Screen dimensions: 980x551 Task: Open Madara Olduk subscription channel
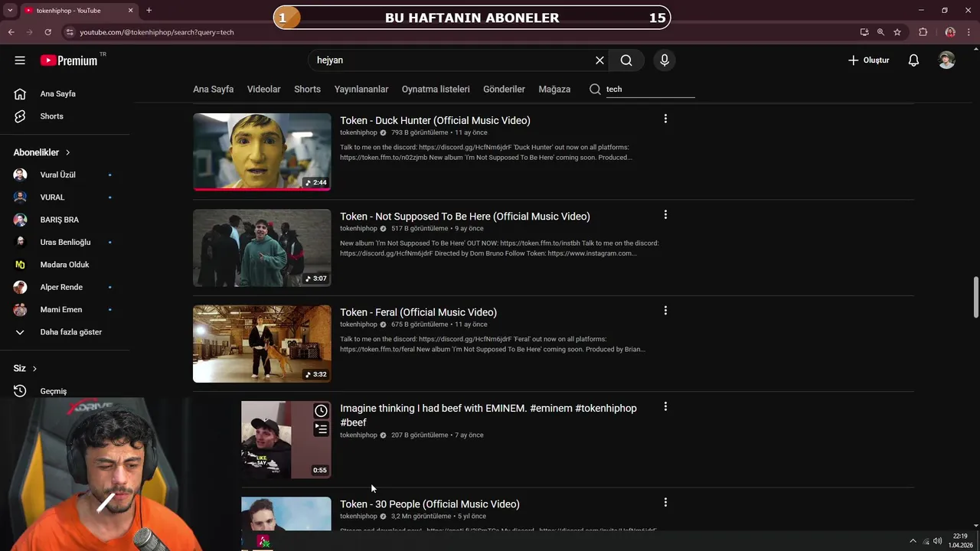pyautogui.click(x=65, y=265)
